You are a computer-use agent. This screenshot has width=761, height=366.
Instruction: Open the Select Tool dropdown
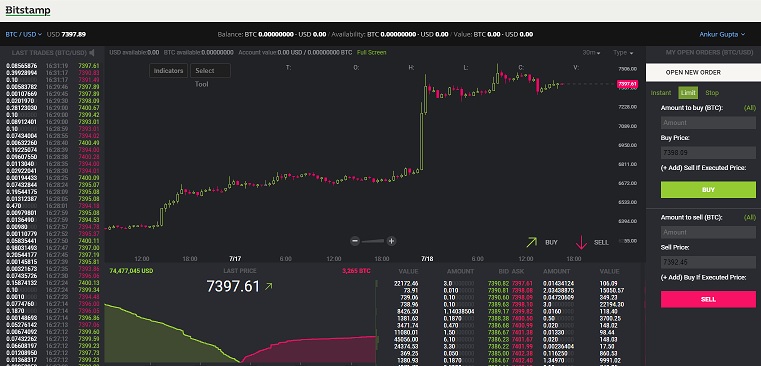(210, 71)
